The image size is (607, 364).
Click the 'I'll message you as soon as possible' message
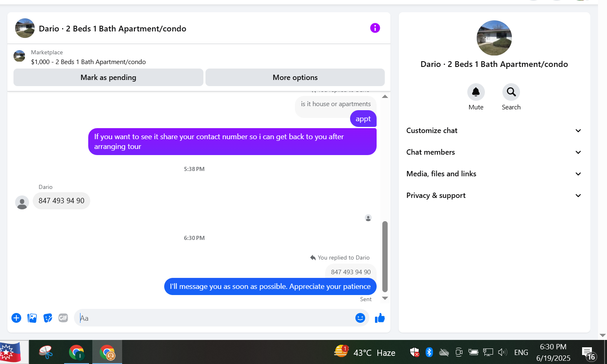click(x=270, y=286)
